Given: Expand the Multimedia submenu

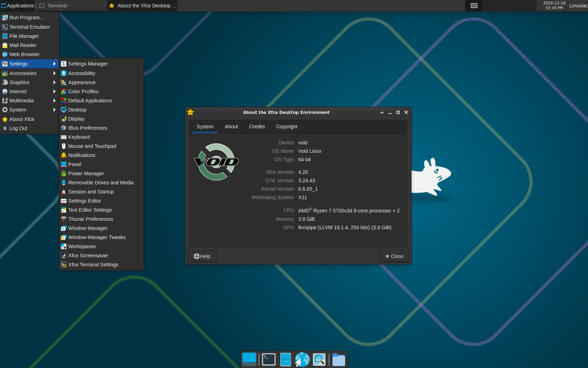Looking at the screenshot, I should pyautogui.click(x=29, y=101).
